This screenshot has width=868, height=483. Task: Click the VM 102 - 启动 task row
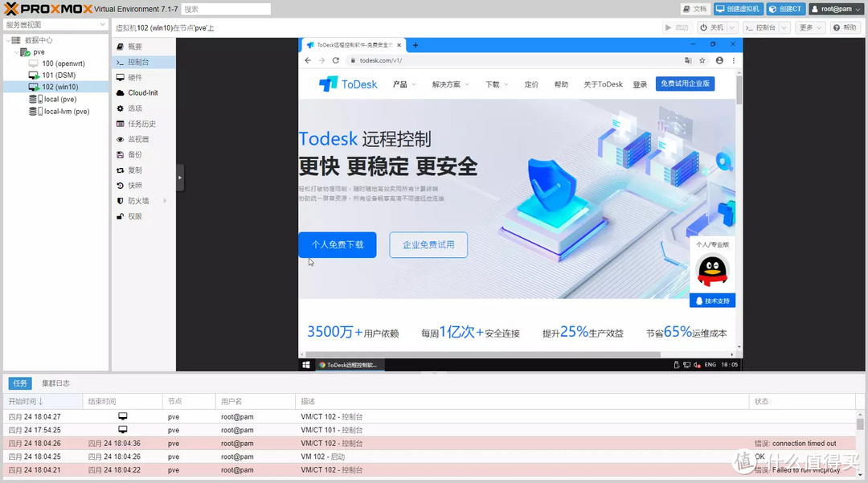click(429, 457)
